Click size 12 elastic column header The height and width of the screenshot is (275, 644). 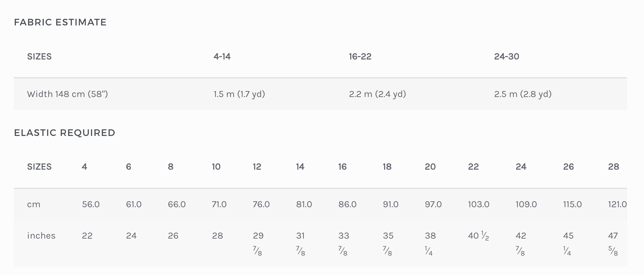pos(257,167)
